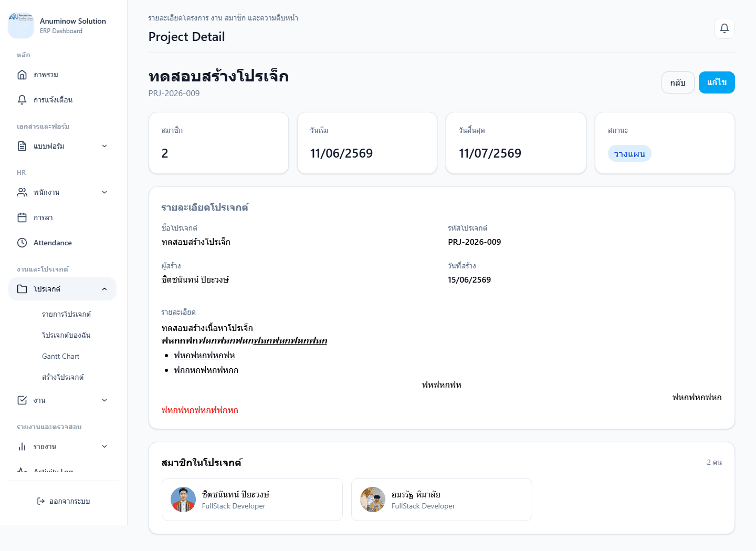Click the end date 11/07/2569

(x=490, y=153)
